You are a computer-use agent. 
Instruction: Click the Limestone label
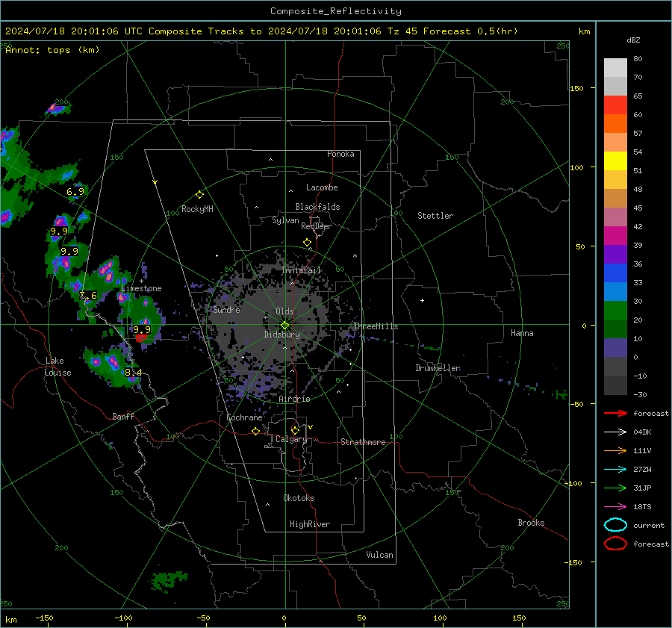141,288
